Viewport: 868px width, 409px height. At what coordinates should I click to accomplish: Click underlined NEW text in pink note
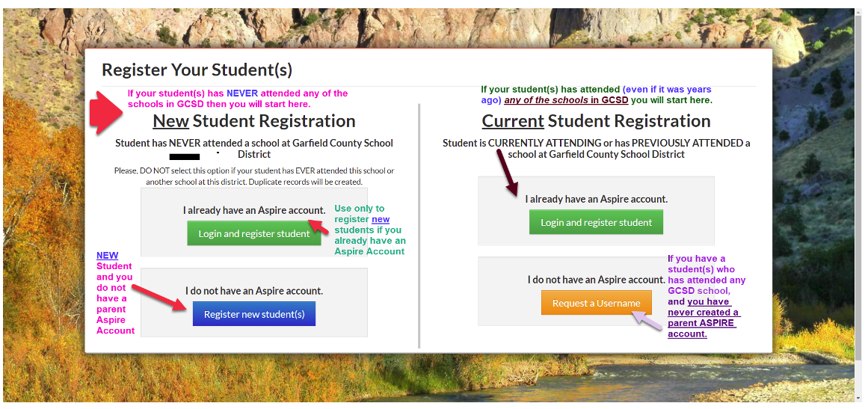click(108, 256)
